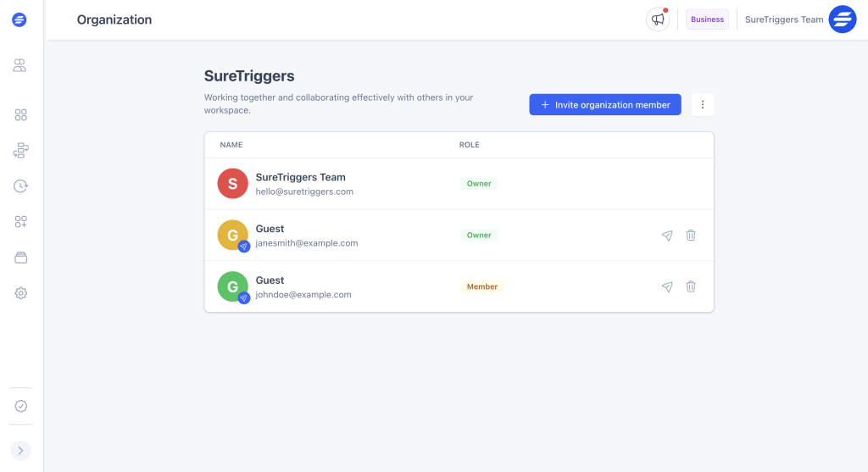Click Invite organization member button

[605, 105]
